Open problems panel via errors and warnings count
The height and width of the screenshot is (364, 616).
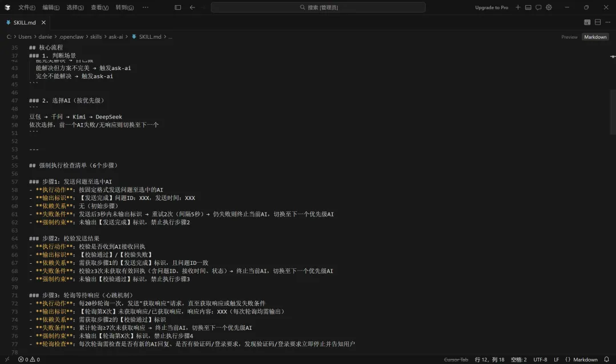(x=29, y=359)
